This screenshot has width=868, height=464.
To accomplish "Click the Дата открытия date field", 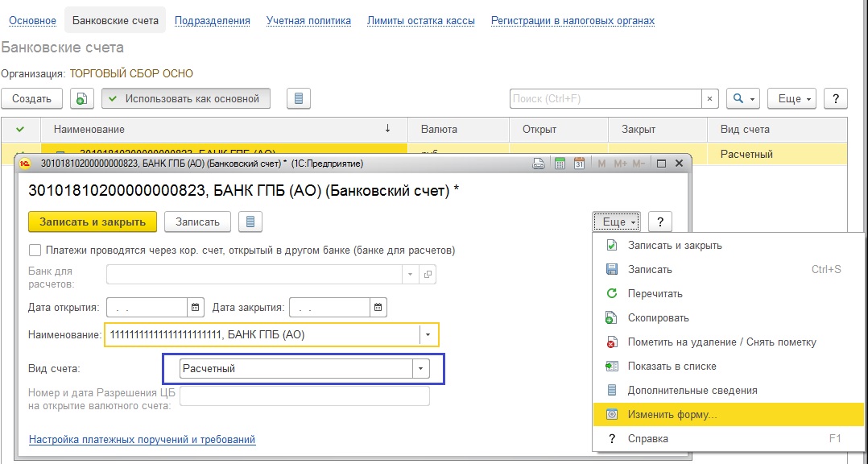I will tap(147, 307).
